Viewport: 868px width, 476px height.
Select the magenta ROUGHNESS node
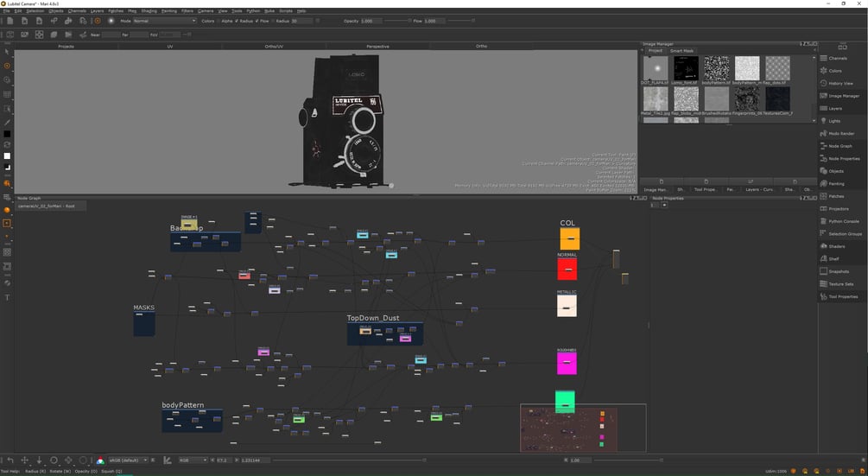(567, 363)
